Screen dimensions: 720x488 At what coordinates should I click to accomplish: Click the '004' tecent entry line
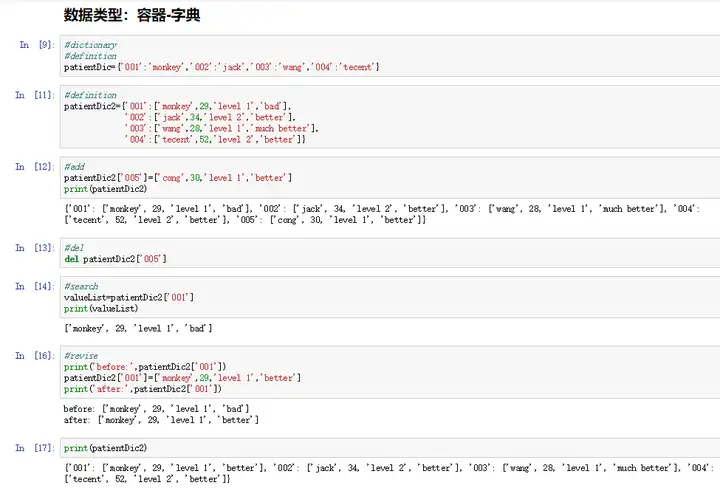pyautogui.click(x=215, y=140)
